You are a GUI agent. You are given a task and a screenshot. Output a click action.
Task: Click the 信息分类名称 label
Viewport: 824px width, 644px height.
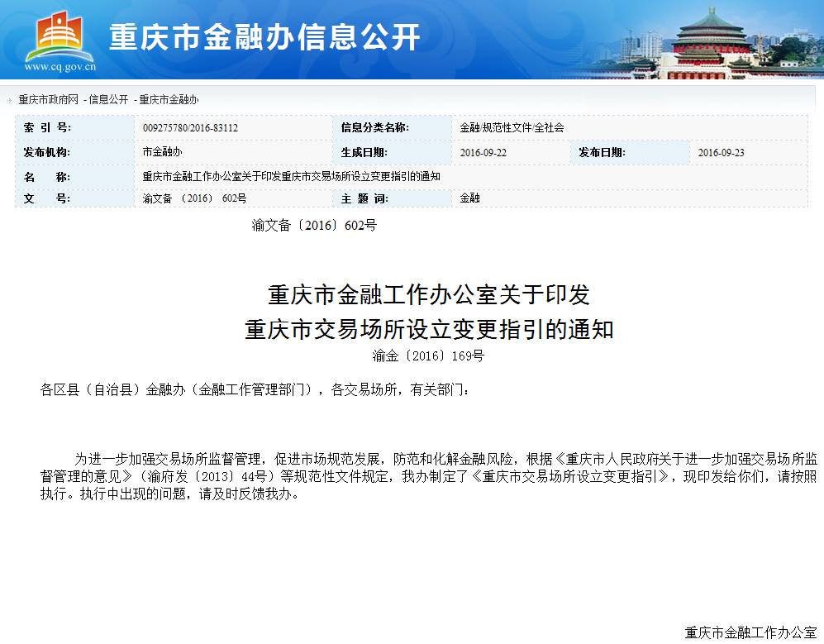[374, 127]
